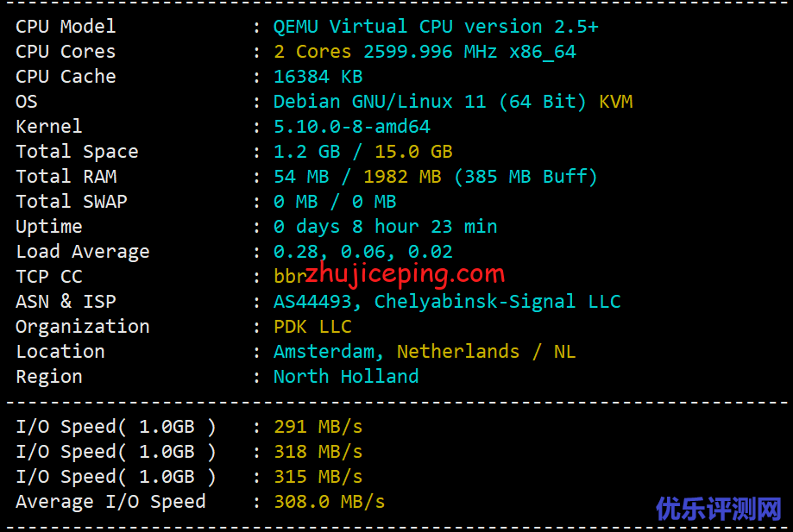The width and height of the screenshot is (793, 532).
Task: Click the 'Kernel' label
Action: pyautogui.click(x=49, y=126)
